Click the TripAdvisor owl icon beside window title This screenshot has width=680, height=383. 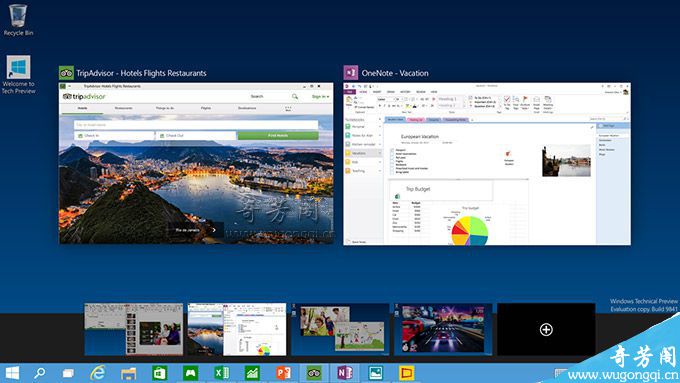tap(66, 73)
